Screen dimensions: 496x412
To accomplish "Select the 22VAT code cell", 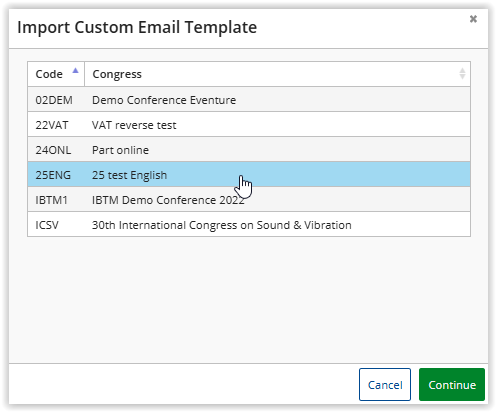I will point(52,125).
